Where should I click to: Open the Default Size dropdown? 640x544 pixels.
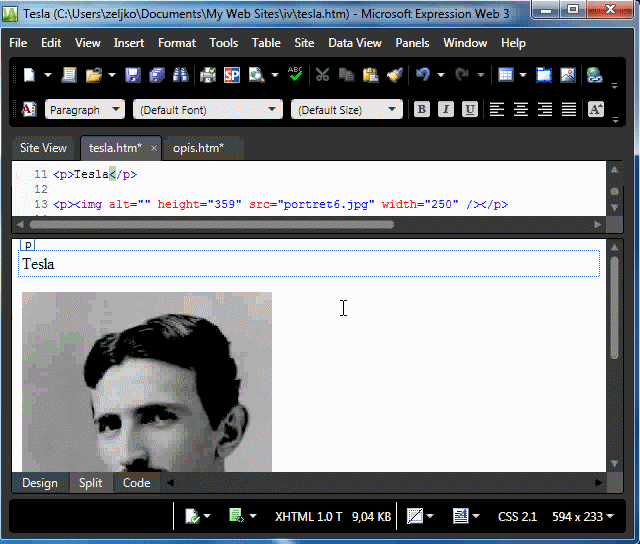pos(347,110)
